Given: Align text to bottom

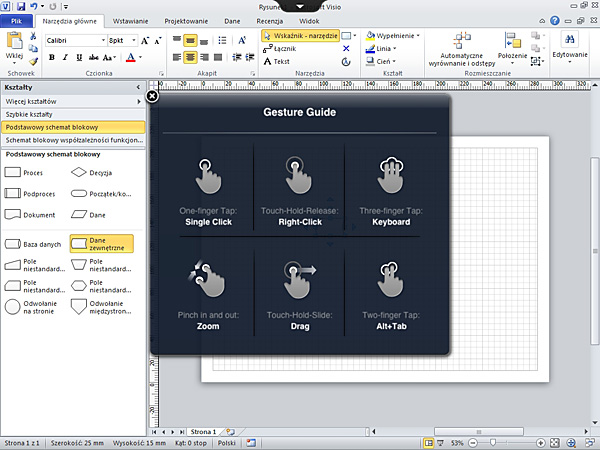Looking at the screenshot, I should click(204, 41).
